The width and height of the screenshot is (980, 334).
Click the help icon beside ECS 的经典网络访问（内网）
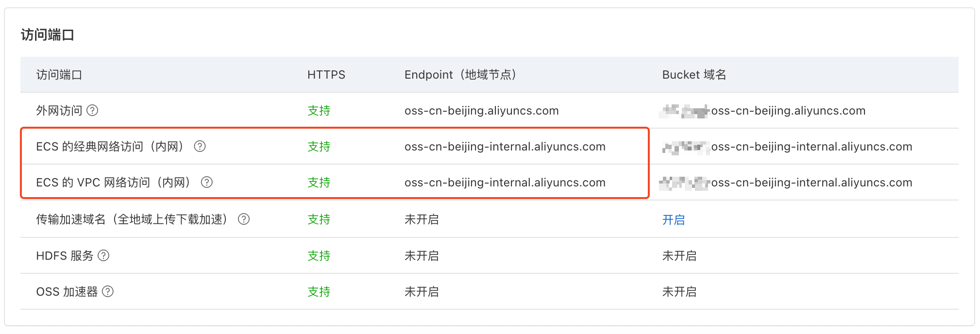[x=201, y=147]
